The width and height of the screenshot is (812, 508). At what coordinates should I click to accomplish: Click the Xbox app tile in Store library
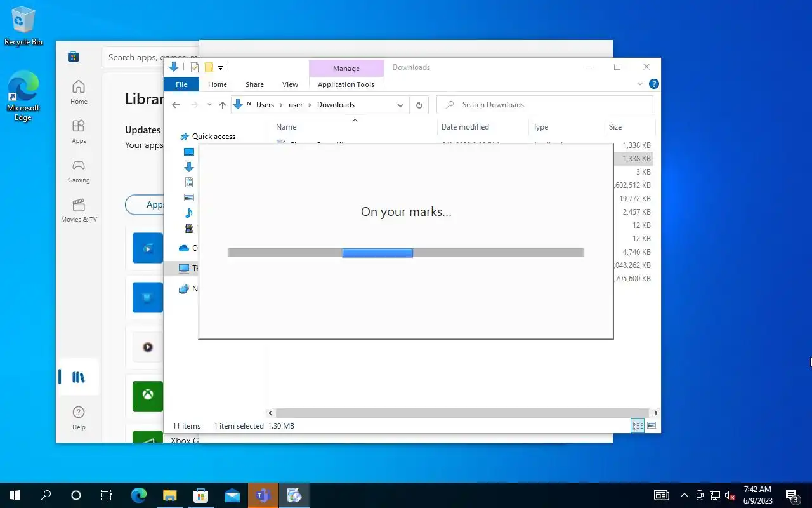click(148, 396)
